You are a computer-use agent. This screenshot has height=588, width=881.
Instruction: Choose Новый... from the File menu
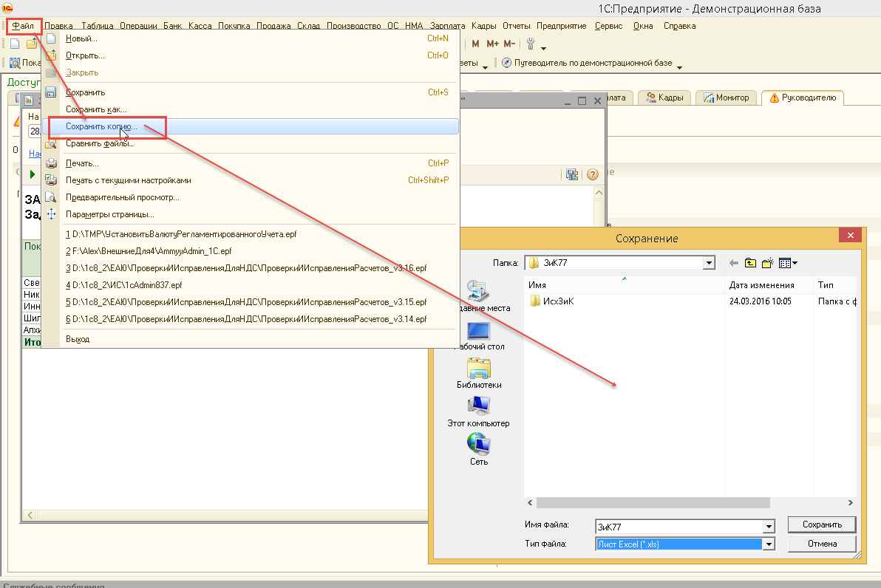coord(251,38)
